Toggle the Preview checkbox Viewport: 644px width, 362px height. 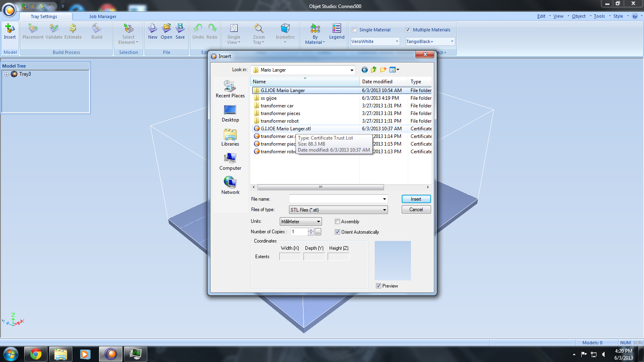click(378, 286)
